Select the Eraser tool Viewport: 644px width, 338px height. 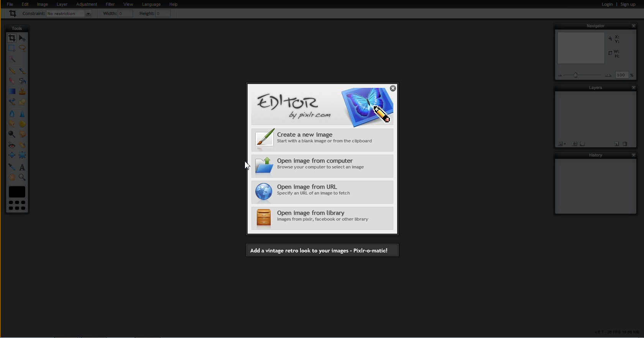12,81
